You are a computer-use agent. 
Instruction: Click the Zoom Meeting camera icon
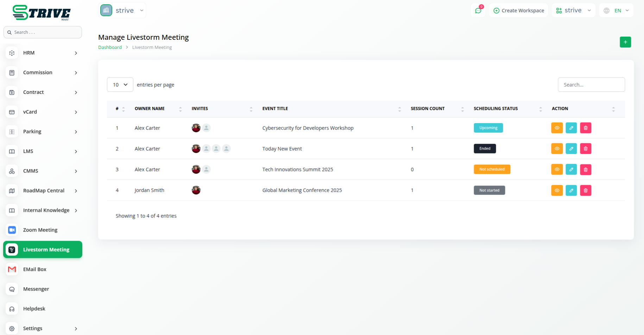[x=12, y=230]
